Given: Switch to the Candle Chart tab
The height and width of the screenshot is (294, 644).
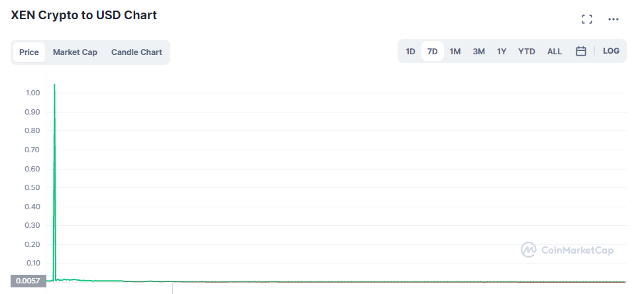Looking at the screenshot, I should pos(136,52).
